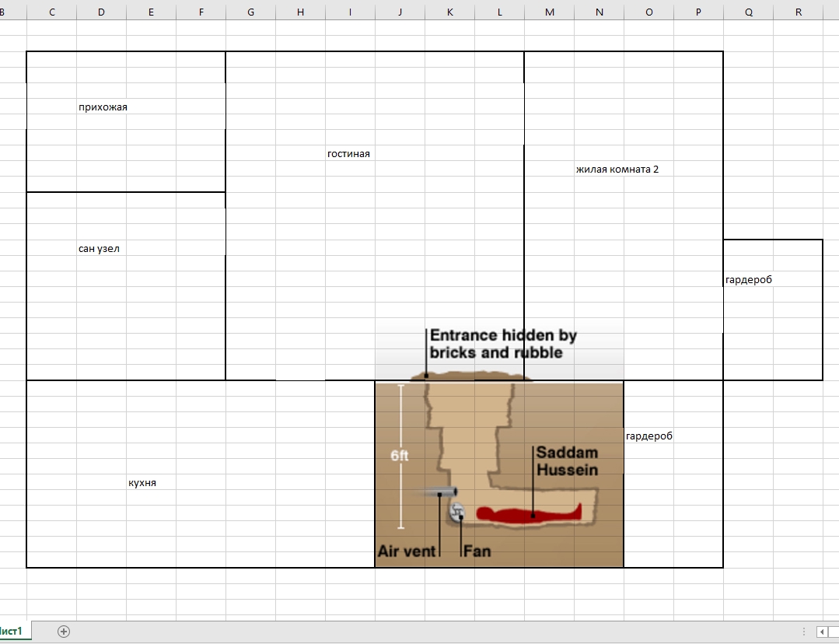Screen dimensions: 839x644
Task: Select column R header
Action: (799, 12)
